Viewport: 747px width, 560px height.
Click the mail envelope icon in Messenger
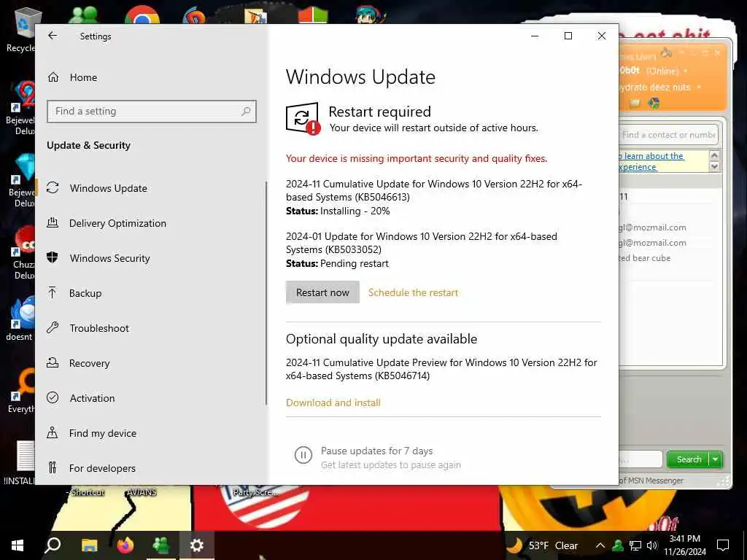[x=635, y=103]
